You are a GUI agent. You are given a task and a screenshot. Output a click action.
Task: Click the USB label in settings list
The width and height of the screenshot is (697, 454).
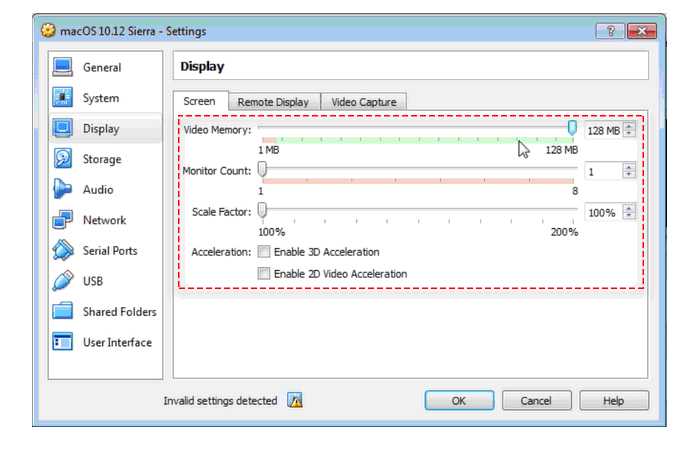pos(93,281)
